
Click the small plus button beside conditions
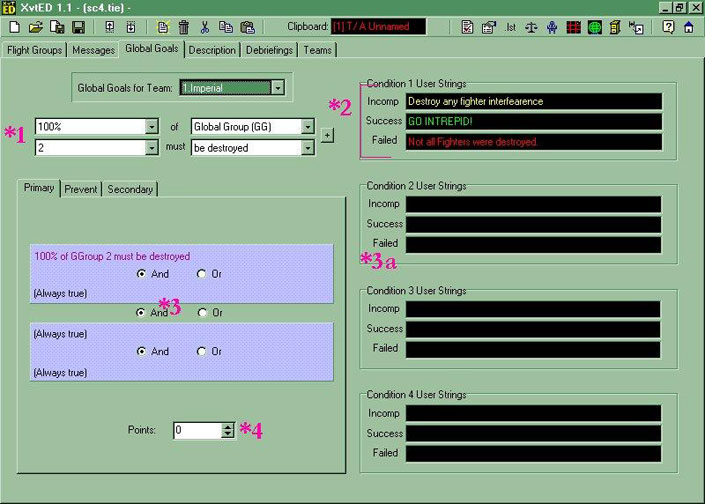tap(327, 135)
